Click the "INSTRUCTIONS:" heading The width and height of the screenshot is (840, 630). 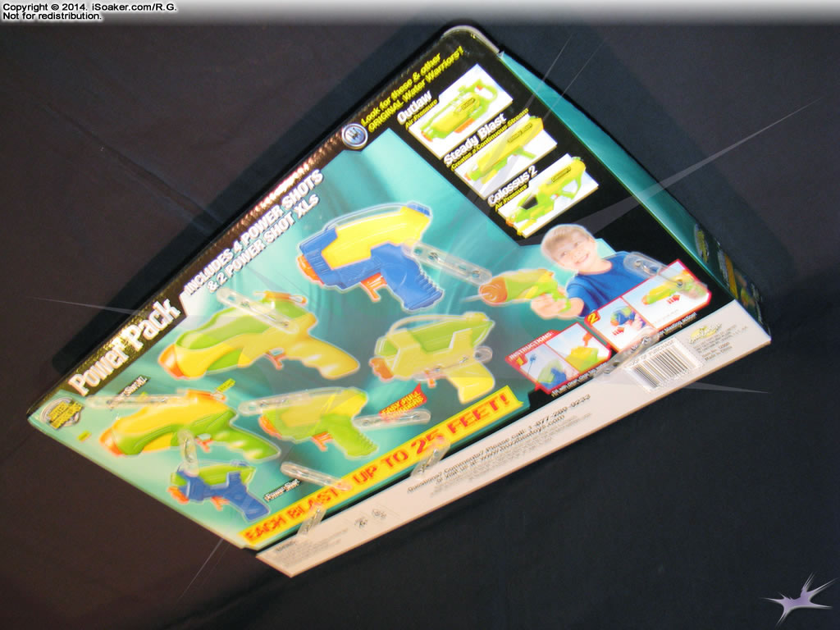click(529, 345)
